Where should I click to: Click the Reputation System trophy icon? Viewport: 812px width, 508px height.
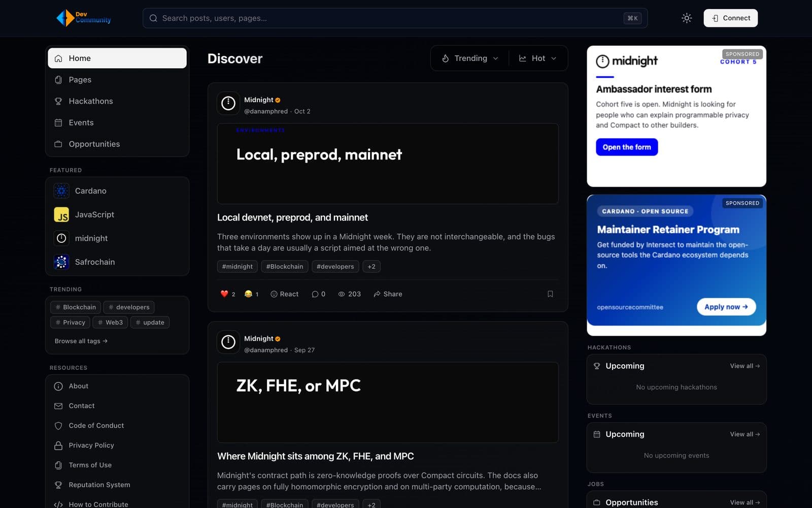58,485
